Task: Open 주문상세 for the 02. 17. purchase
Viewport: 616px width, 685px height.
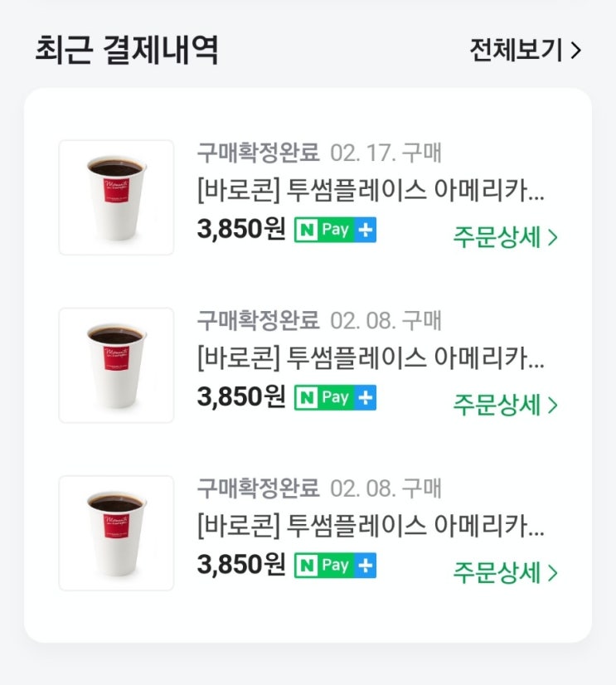Action: pos(505,237)
